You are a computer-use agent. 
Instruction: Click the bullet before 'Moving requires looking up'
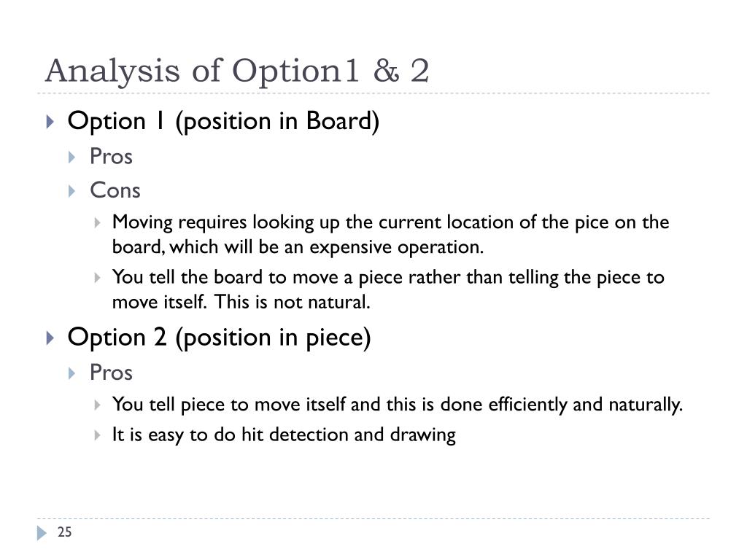click(97, 223)
